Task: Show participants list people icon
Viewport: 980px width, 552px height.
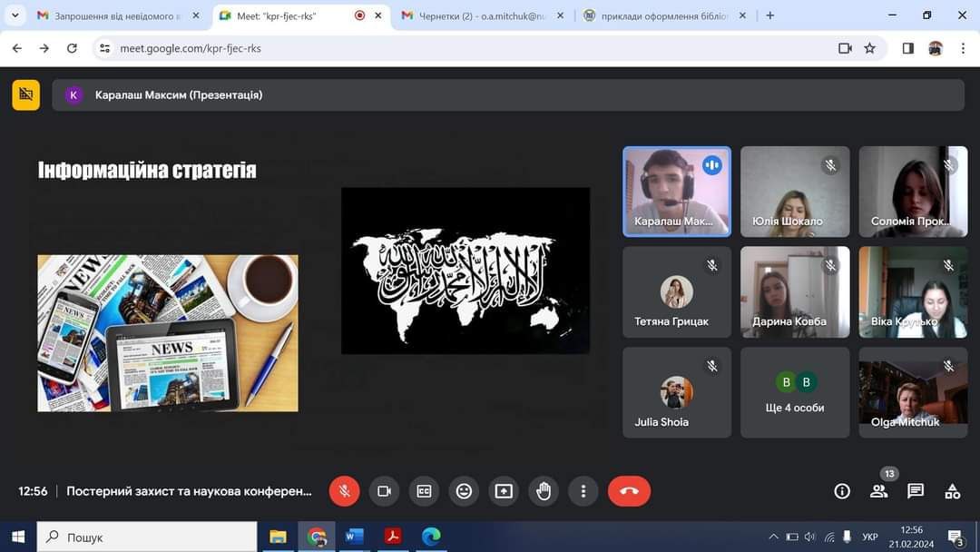Action: [x=878, y=491]
